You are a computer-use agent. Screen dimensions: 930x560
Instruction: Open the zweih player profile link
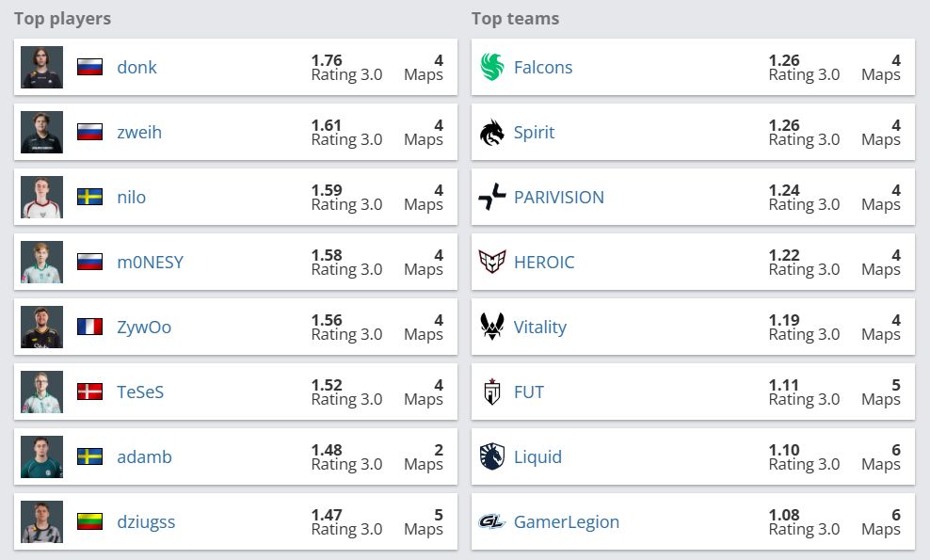click(139, 132)
